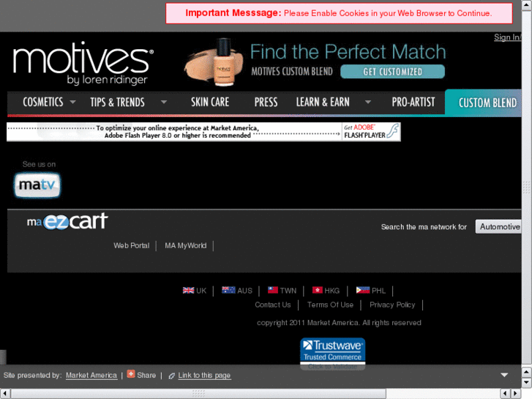Go to the Pro-Artist page
The image size is (532, 399).
[x=413, y=102]
